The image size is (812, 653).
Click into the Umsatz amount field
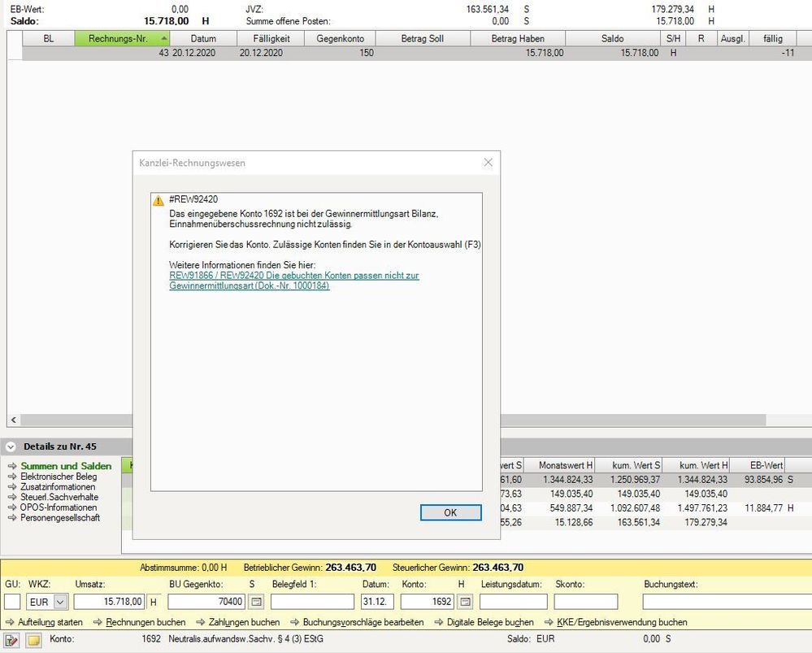[110, 602]
